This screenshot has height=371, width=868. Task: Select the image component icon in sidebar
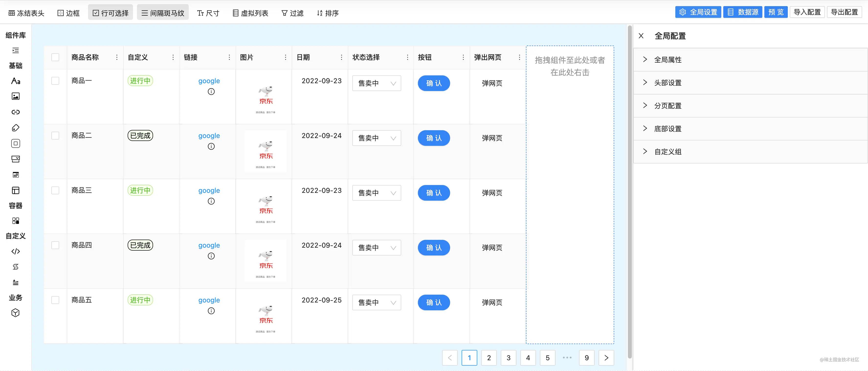pos(15,96)
